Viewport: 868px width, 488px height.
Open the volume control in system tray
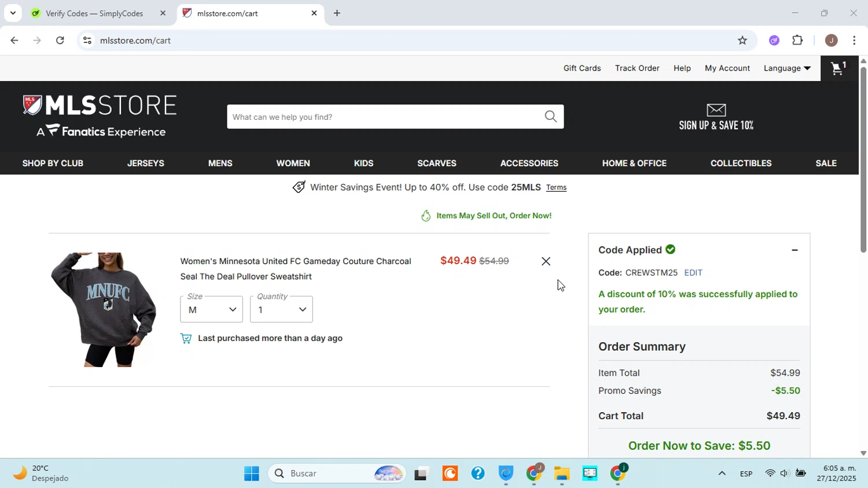pos(784,474)
